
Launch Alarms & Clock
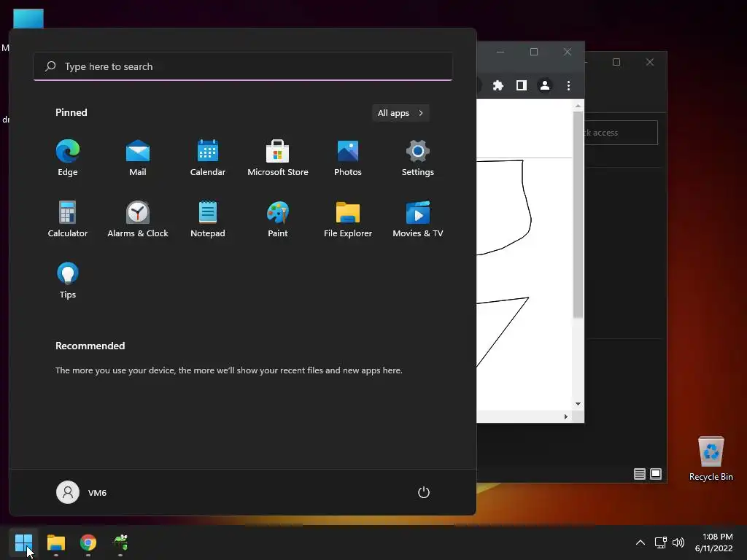138,219
